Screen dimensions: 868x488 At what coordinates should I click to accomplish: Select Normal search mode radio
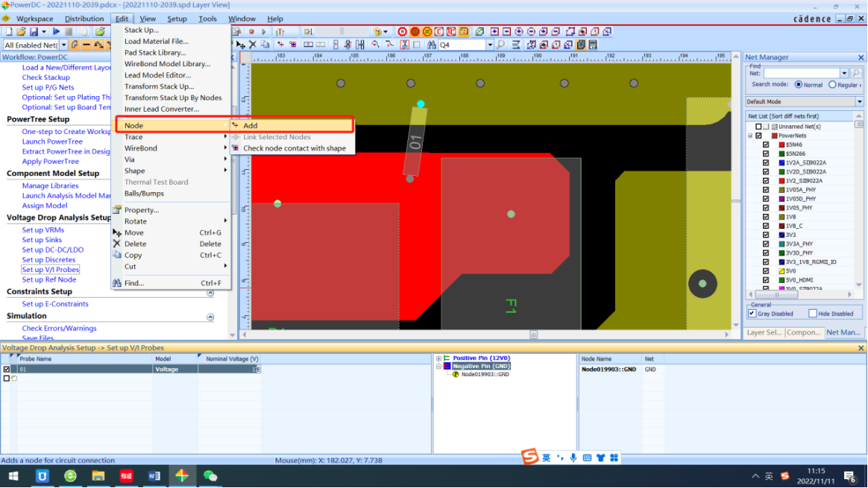click(x=798, y=85)
